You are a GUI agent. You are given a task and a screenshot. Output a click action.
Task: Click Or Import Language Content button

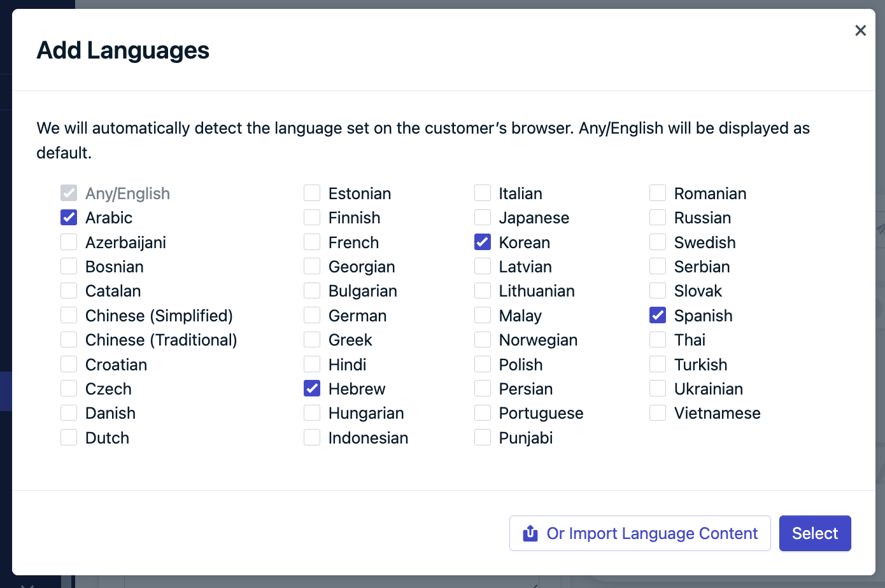coord(640,533)
